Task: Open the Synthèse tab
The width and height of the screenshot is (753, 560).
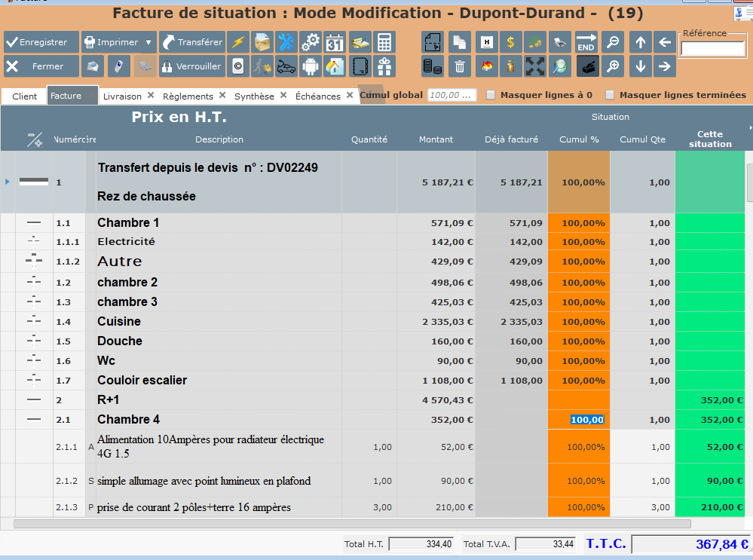Action: click(x=254, y=96)
